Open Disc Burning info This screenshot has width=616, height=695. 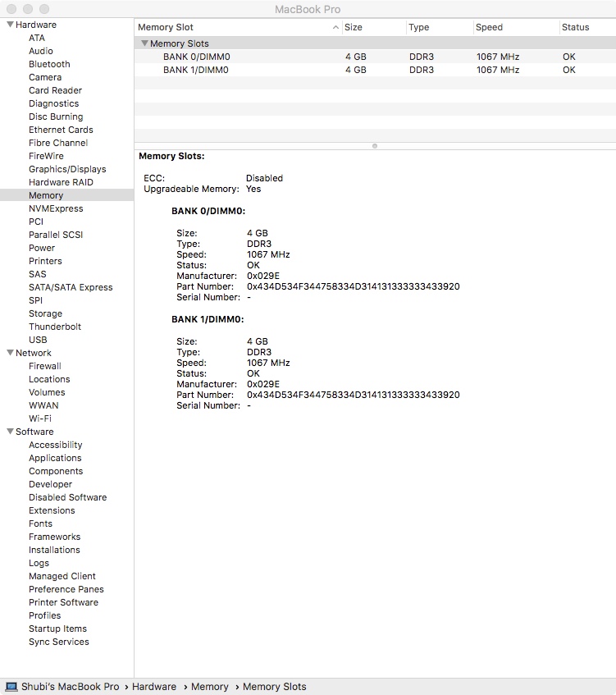pyautogui.click(x=56, y=117)
